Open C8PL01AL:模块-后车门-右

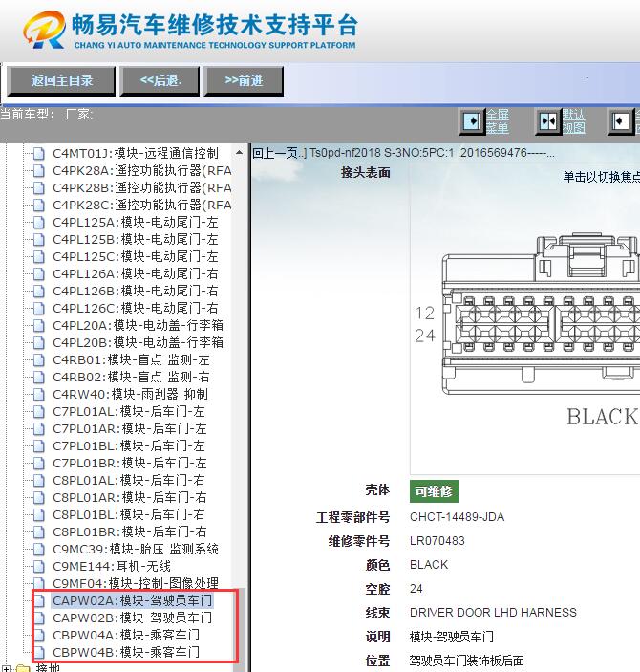tap(129, 480)
